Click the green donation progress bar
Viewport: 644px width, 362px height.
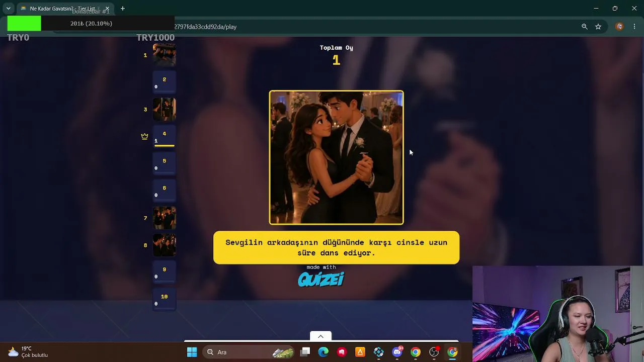(x=24, y=24)
